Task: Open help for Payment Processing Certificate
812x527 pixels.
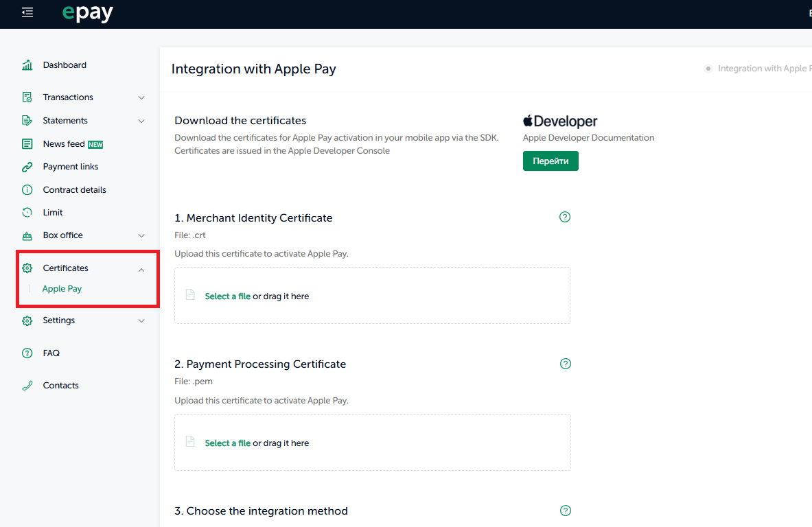Action: [x=566, y=364]
